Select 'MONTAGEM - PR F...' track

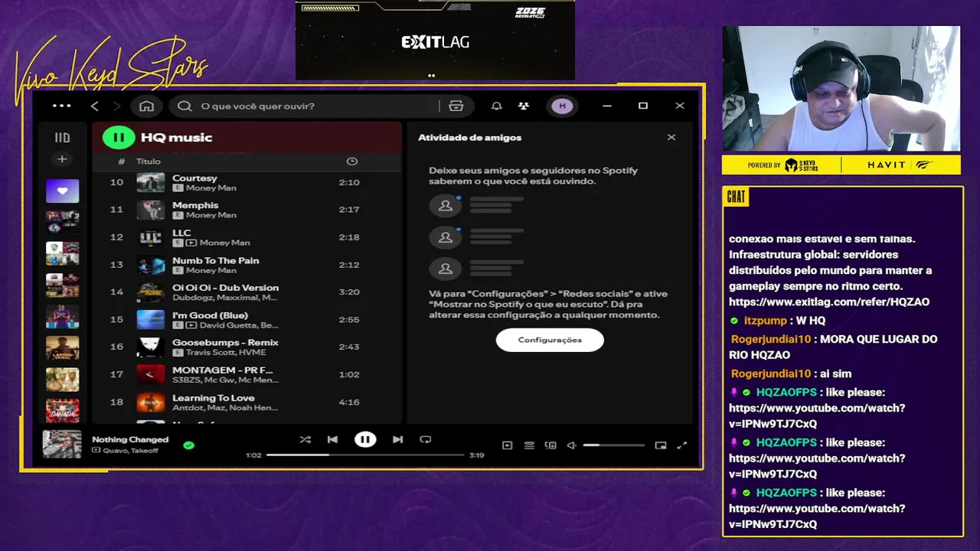point(247,374)
